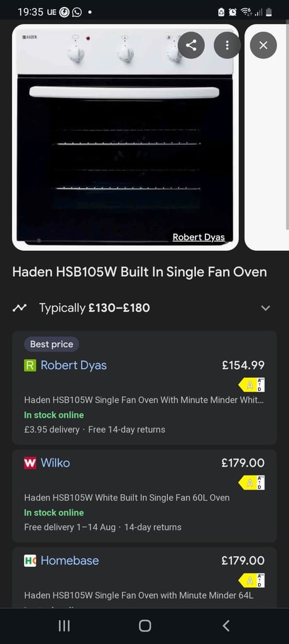
Task: Tap the Homebase logo icon
Action: click(x=30, y=560)
